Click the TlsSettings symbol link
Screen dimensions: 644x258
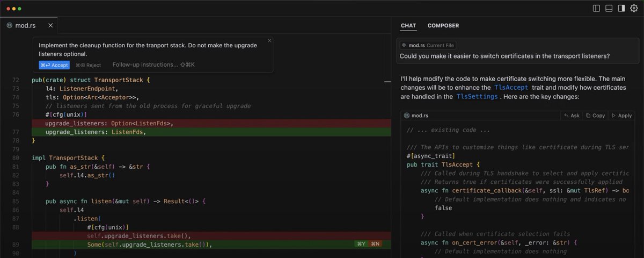pyautogui.click(x=478, y=97)
